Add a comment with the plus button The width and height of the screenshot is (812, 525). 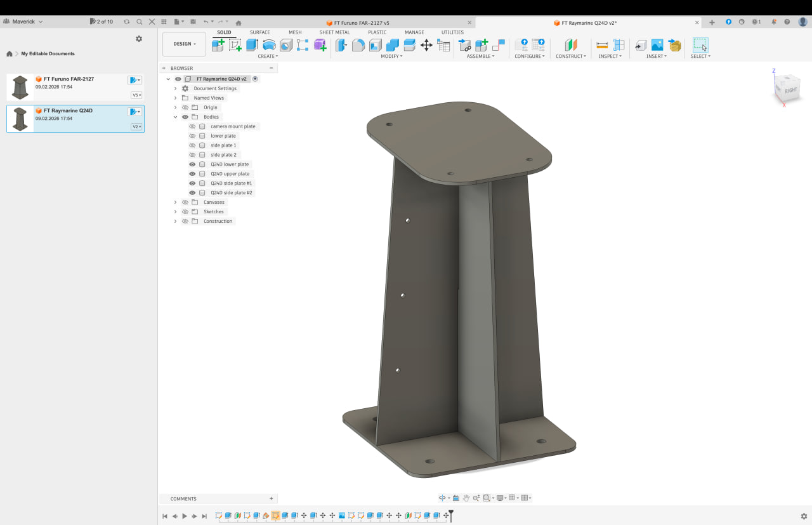tap(271, 499)
